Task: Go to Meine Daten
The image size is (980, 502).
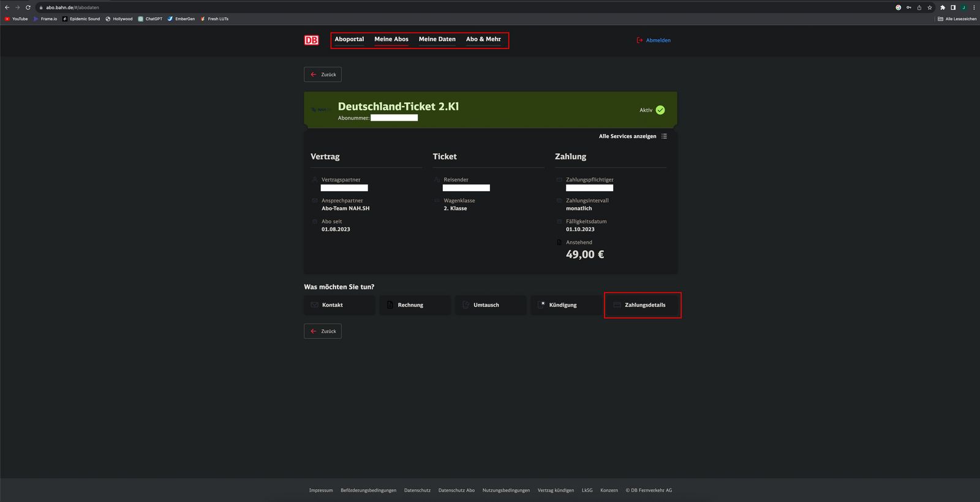Action: point(437,39)
